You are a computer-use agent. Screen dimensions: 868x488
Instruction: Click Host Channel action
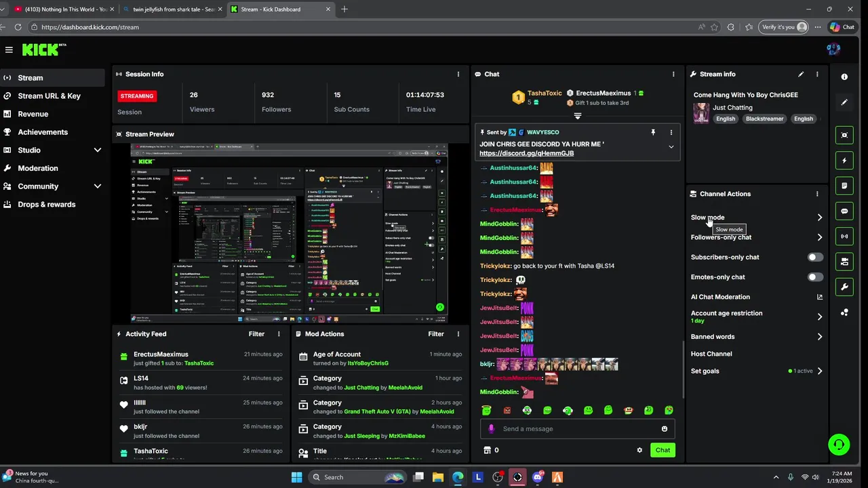[x=711, y=354]
